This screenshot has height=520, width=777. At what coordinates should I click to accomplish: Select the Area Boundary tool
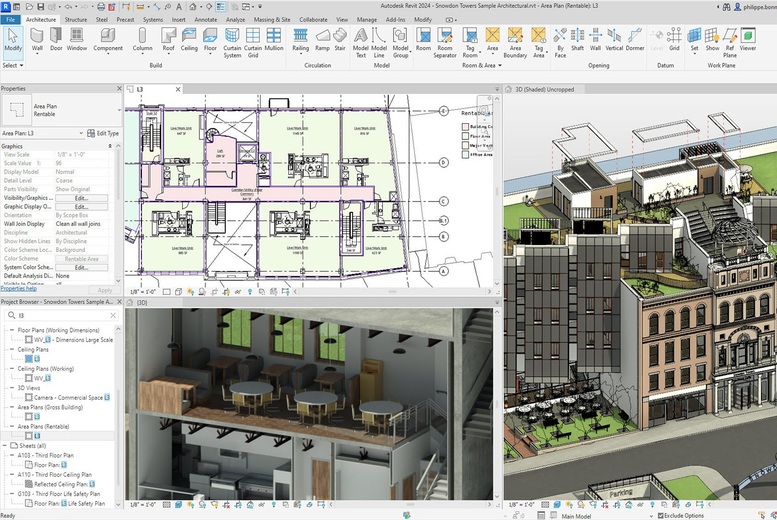[x=515, y=43]
